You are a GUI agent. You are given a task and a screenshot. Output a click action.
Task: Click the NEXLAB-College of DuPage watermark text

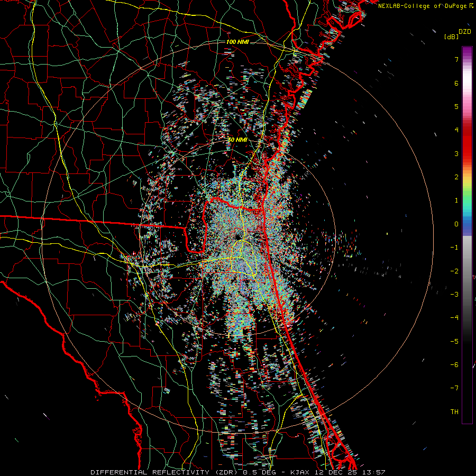click(426, 6)
